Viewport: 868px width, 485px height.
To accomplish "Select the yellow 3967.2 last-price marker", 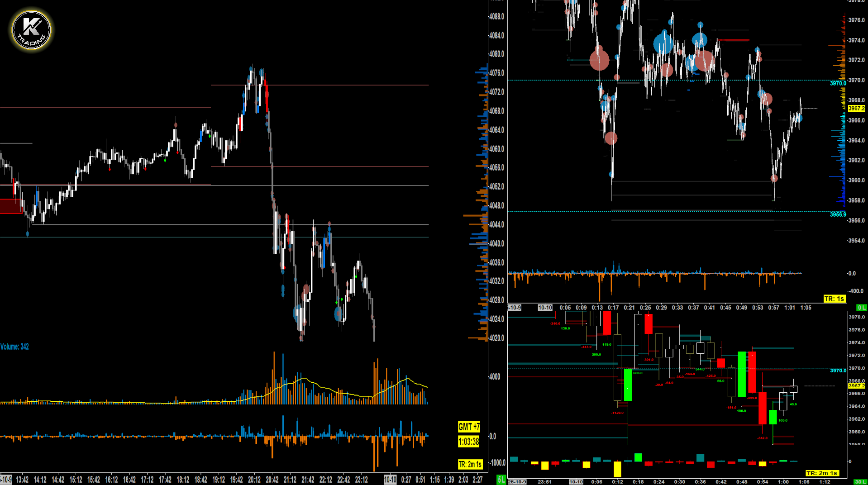I will coord(856,109).
